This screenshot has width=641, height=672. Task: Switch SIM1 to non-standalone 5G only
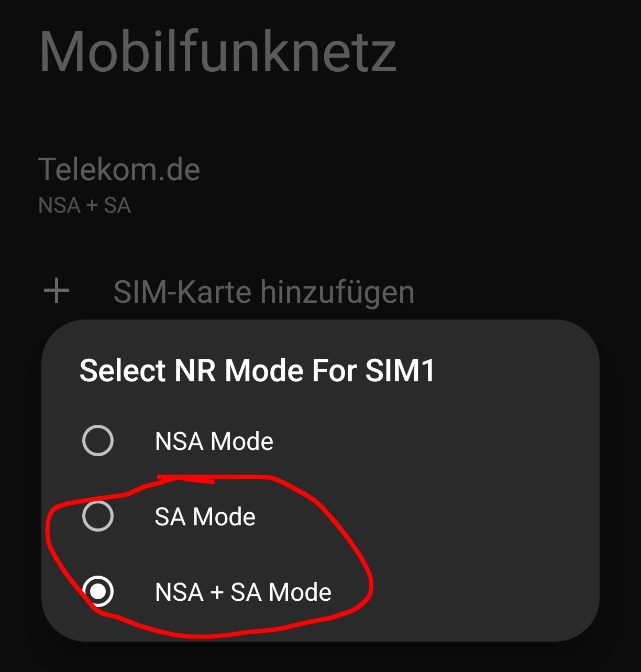pyautogui.click(x=98, y=440)
